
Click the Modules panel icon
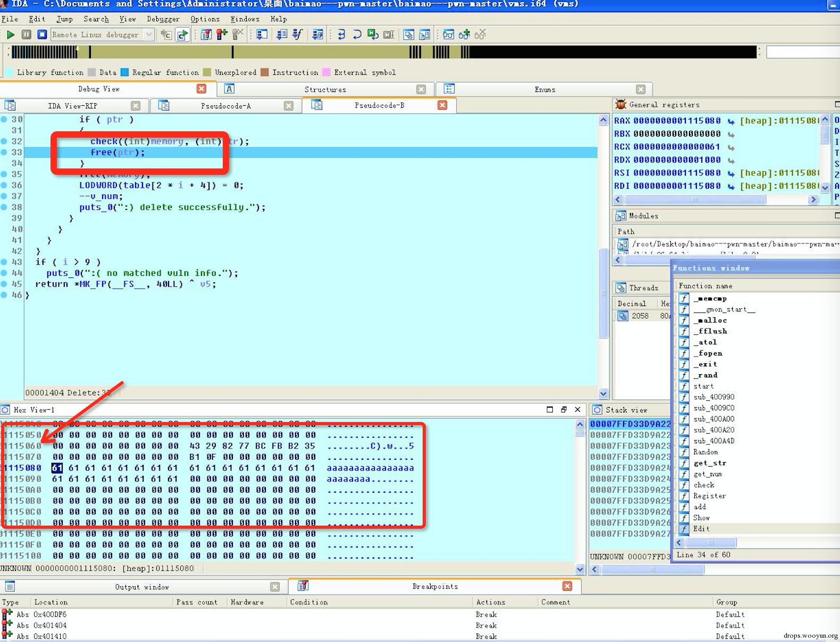[620, 216]
